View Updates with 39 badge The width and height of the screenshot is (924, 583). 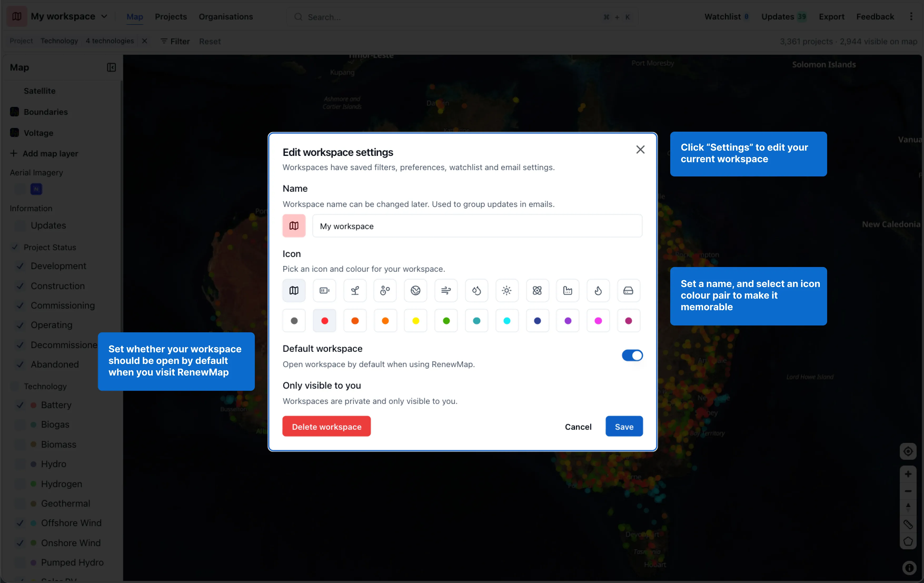(784, 17)
